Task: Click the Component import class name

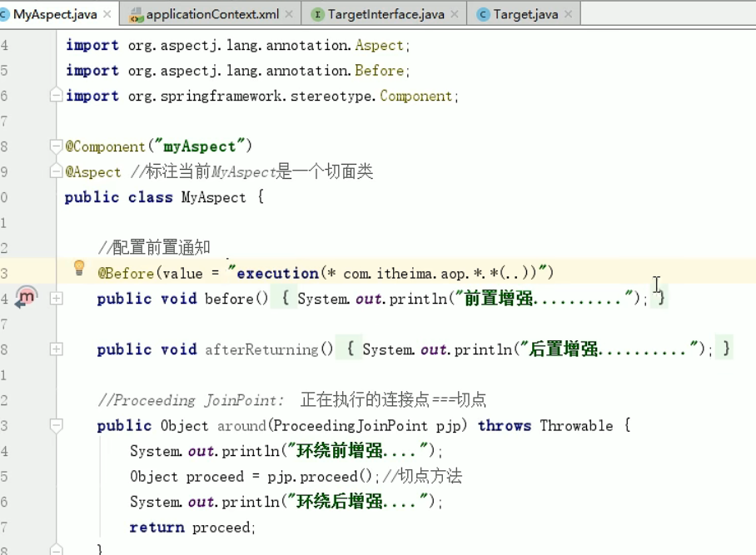Action: tap(415, 97)
